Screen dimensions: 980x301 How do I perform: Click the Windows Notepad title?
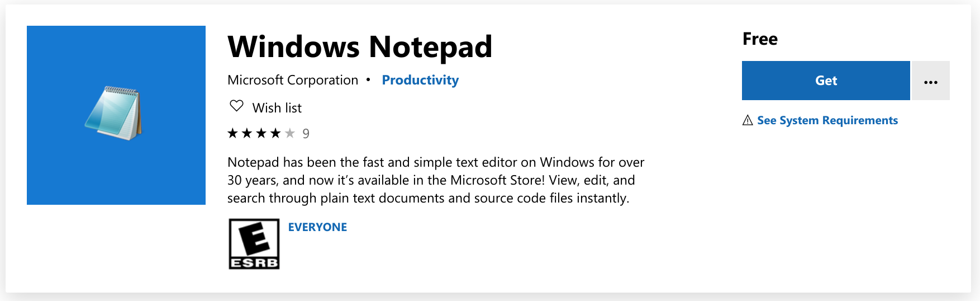360,47
